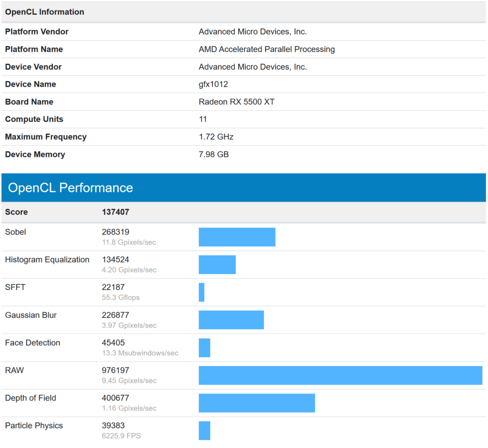Select the 1.72 GHz frequency value
The image size is (488, 448).
click(x=216, y=137)
